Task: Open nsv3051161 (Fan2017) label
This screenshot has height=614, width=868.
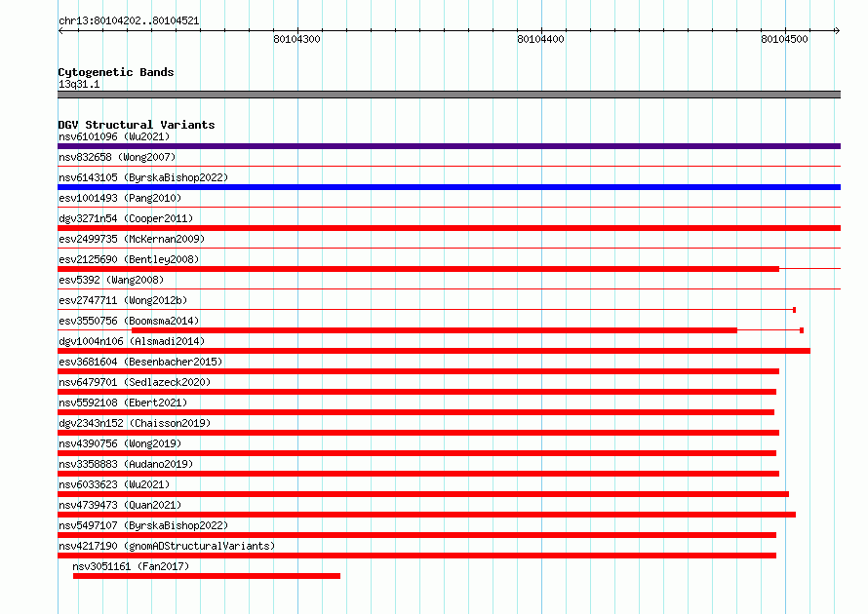Action: [131, 566]
